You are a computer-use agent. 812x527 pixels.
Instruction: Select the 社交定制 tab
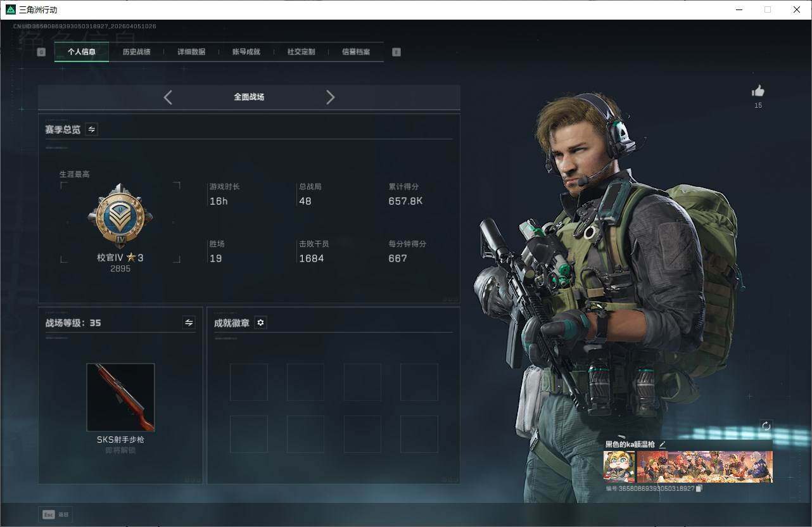tap(301, 52)
